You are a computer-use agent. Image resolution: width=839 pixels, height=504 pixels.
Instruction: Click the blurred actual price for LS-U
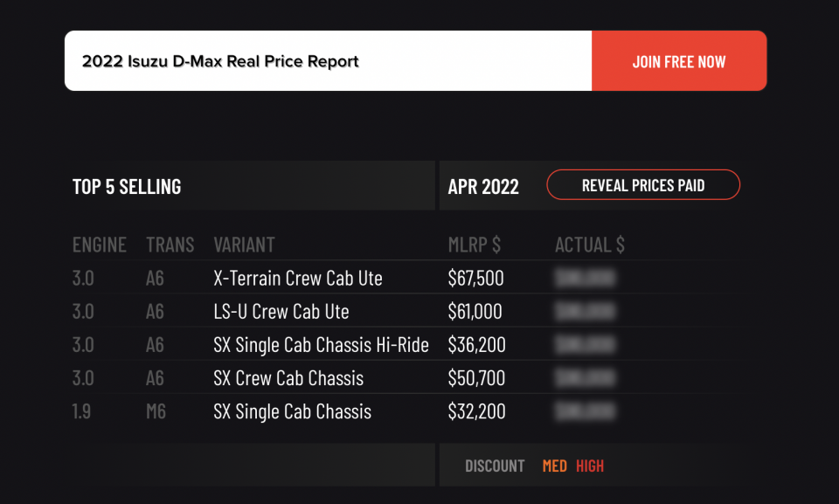pyautogui.click(x=586, y=311)
